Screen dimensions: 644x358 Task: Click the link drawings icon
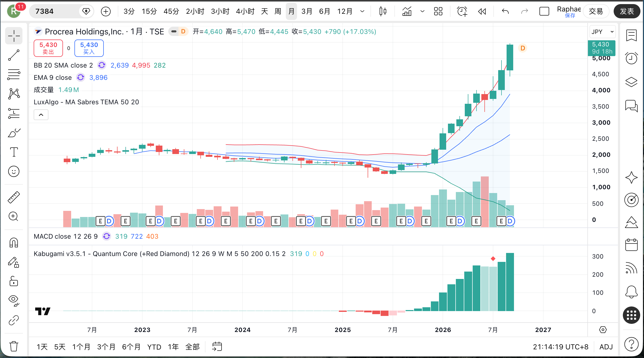pyautogui.click(x=14, y=320)
